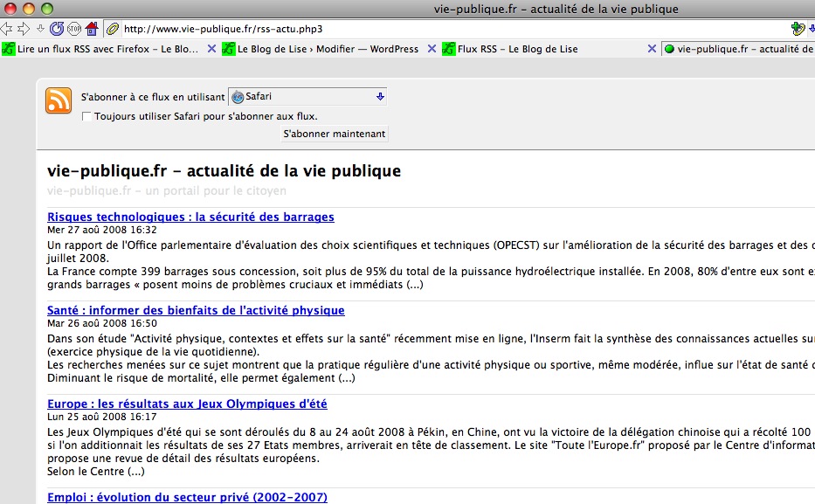Switch to 'Flux RSS – Le Blog de Lise' tab
Image resolution: width=815 pixels, height=504 pixels.
click(517, 49)
